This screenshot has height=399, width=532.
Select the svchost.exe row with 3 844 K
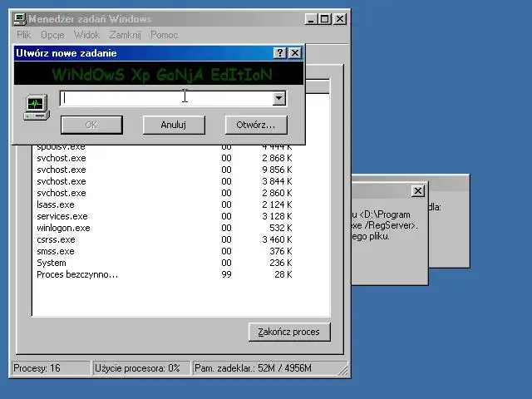165,181
